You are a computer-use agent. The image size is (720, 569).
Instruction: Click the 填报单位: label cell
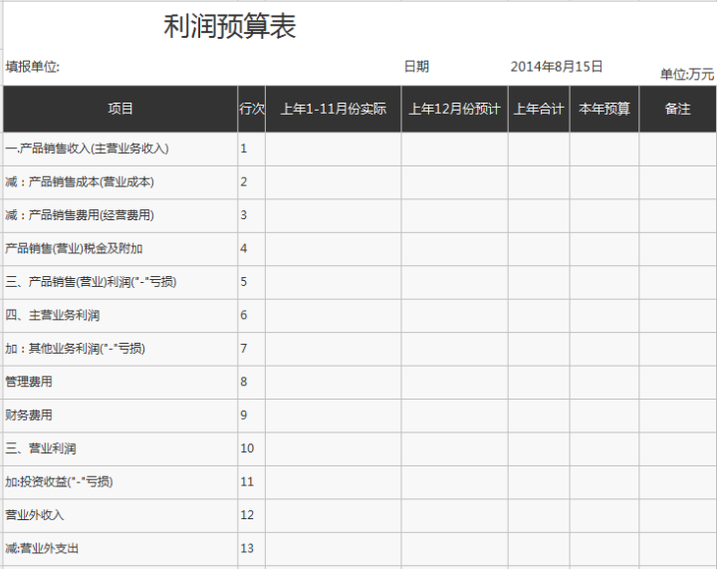pos(32,67)
